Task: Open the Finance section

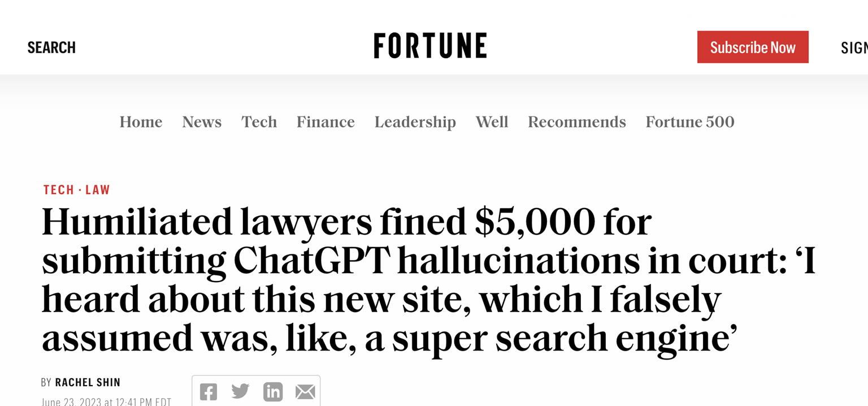Action: point(325,122)
